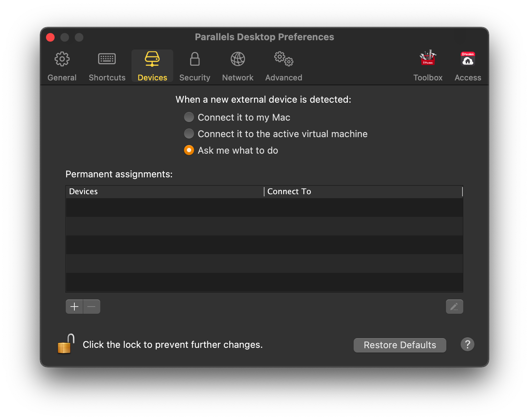Click the pencil edit assignment button
The width and height of the screenshot is (529, 420).
pos(454,307)
